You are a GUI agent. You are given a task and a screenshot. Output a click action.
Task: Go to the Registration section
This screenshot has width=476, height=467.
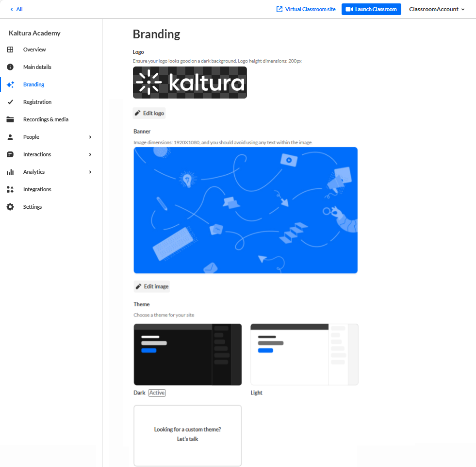pyautogui.click(x=51, y=102)
